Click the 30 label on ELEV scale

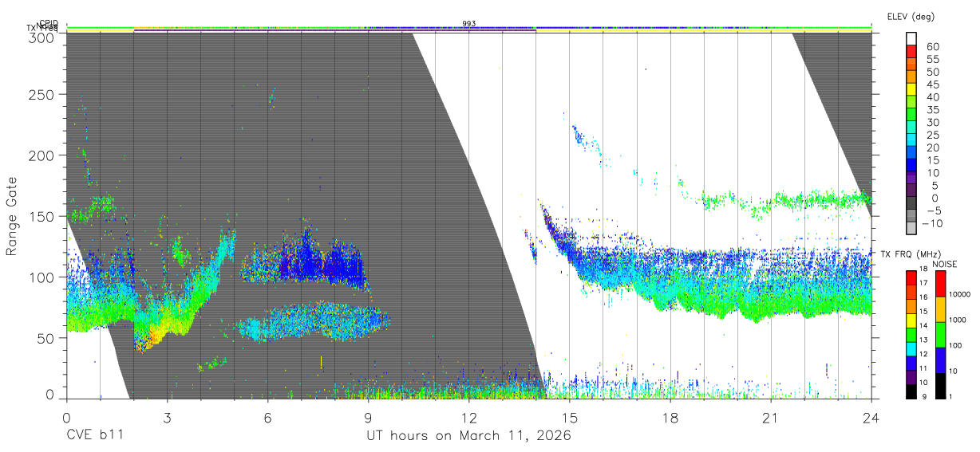pos(933,122)
